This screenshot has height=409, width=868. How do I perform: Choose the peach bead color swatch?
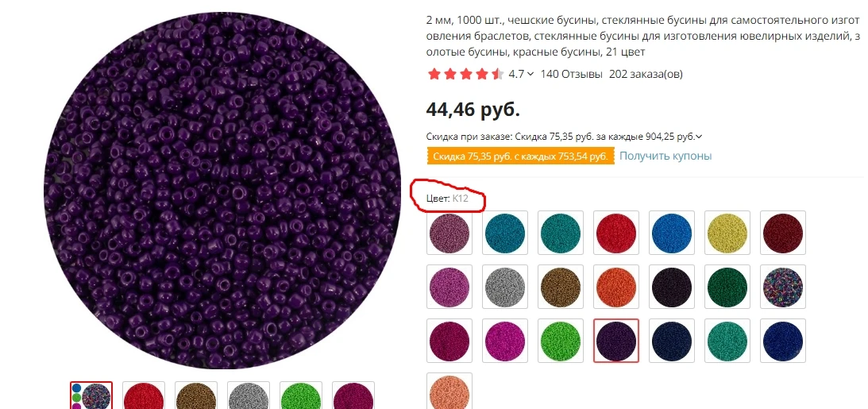pos(449,392)
